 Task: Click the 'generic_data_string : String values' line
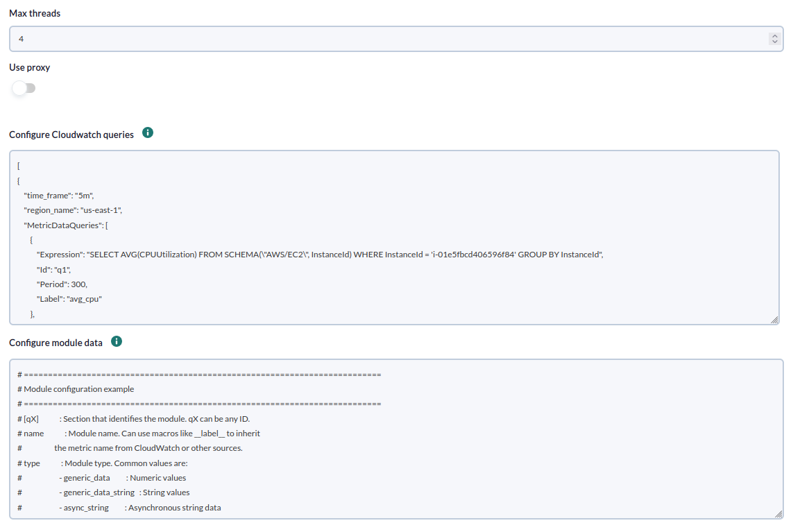103,493
